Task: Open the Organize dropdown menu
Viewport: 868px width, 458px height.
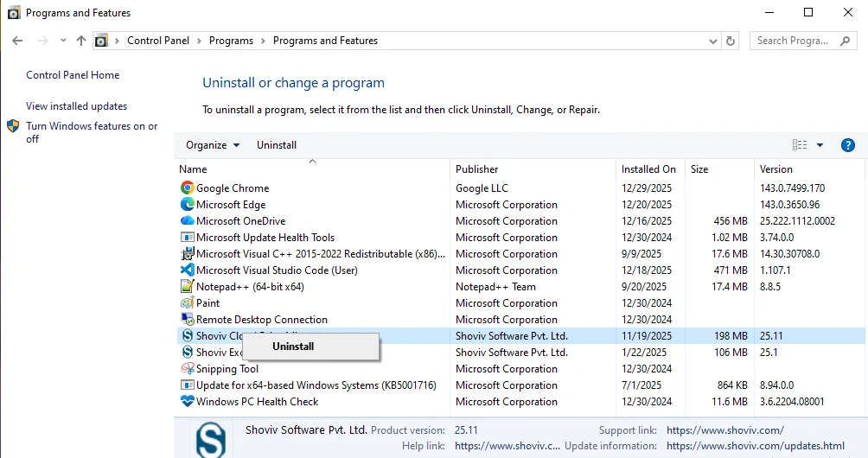Action: click(x=213, y=145)
